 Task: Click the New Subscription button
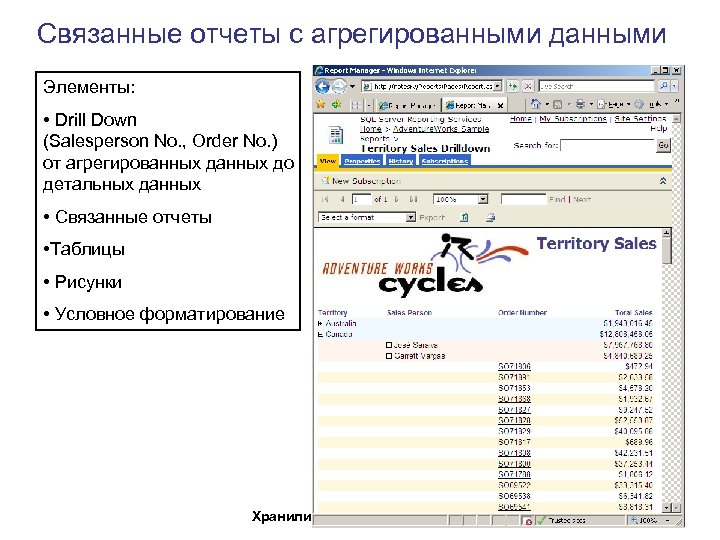point(360,181)
